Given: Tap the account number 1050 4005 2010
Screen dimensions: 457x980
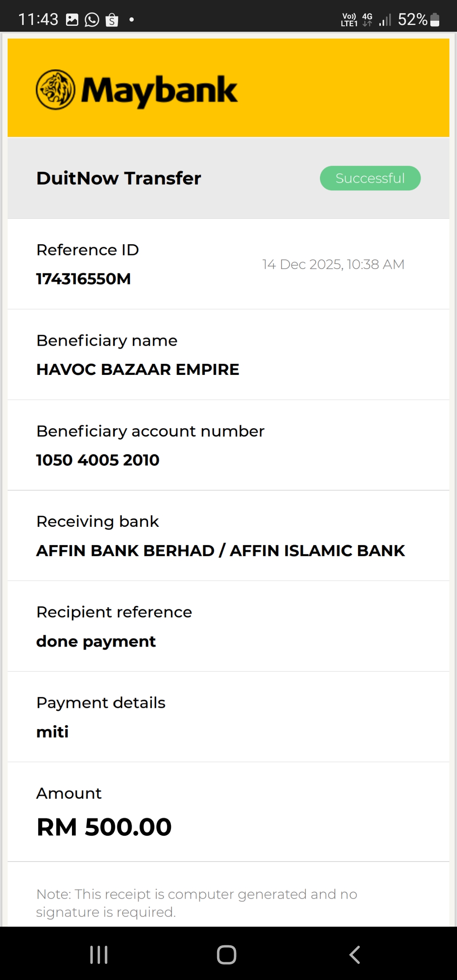Looking at the screenshot, I should [98, 460].
